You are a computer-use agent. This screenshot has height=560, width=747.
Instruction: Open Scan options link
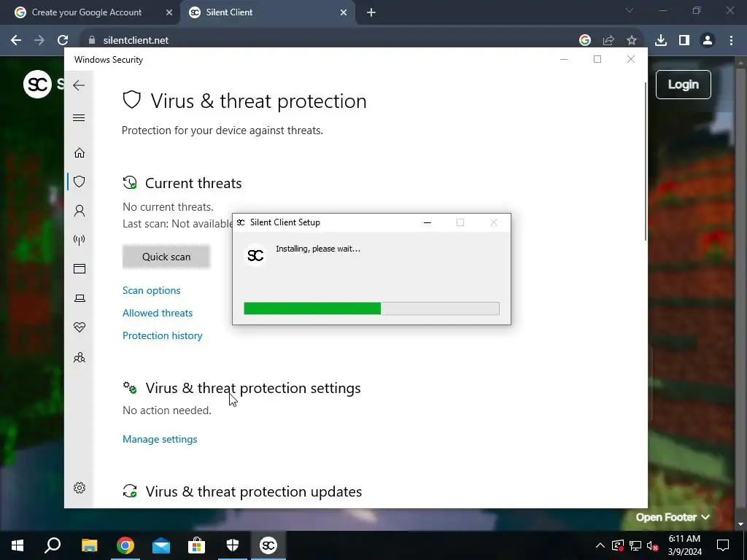pos(152,290)
